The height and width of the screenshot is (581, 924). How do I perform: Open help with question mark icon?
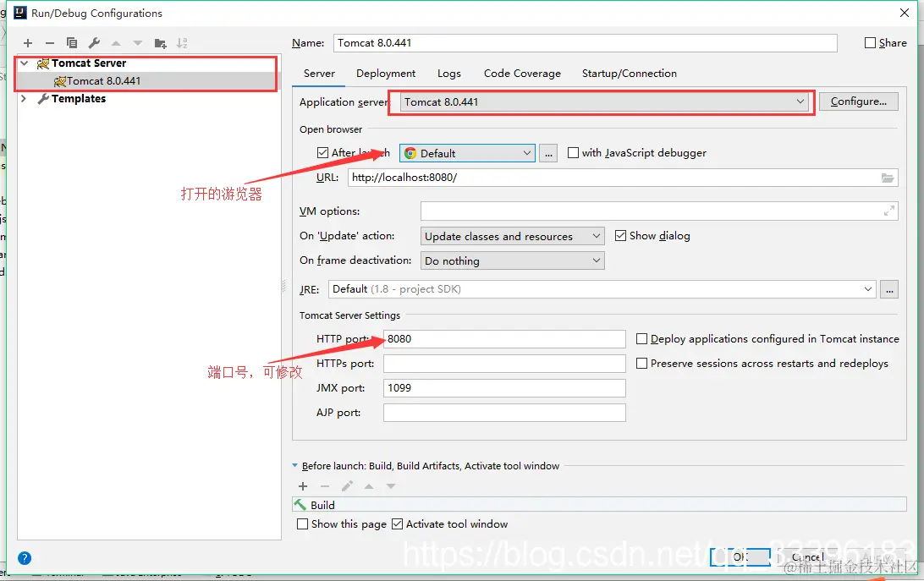click(25, 558)
